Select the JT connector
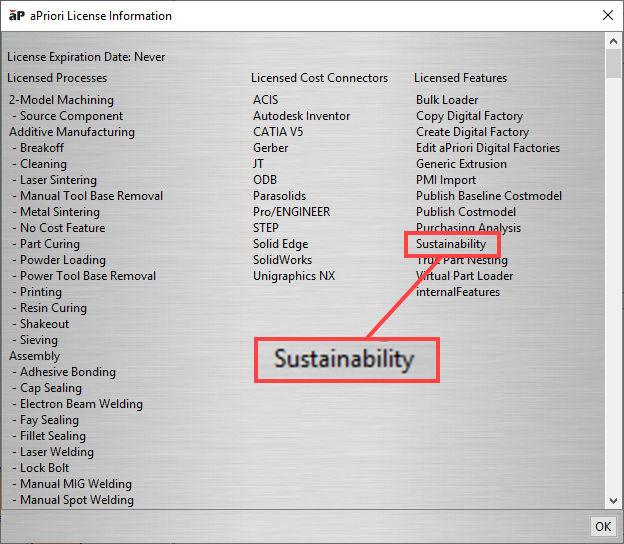The height and width of the screenshot is (544, 624). click(258, 164)
